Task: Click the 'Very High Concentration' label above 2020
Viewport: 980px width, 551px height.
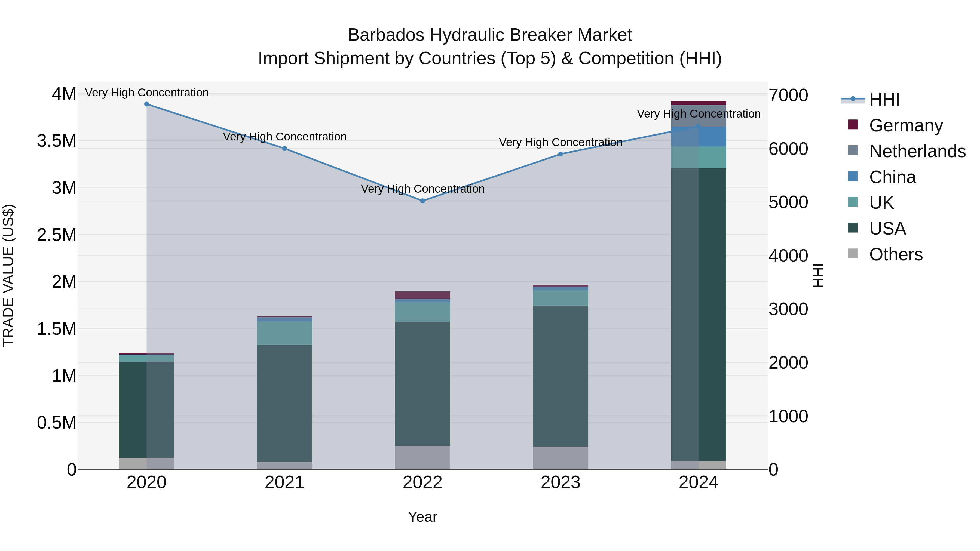Action: click(147, 93)
